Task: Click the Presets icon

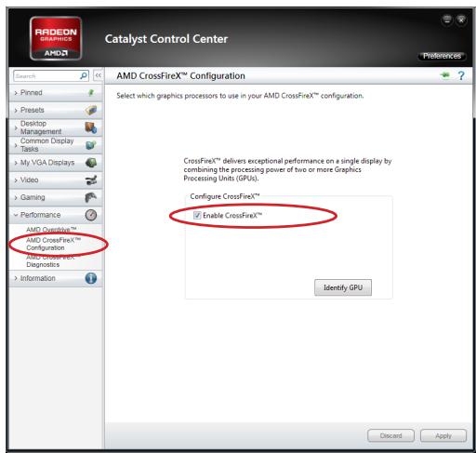Action: pyautogui.click(x=91, y=110)
